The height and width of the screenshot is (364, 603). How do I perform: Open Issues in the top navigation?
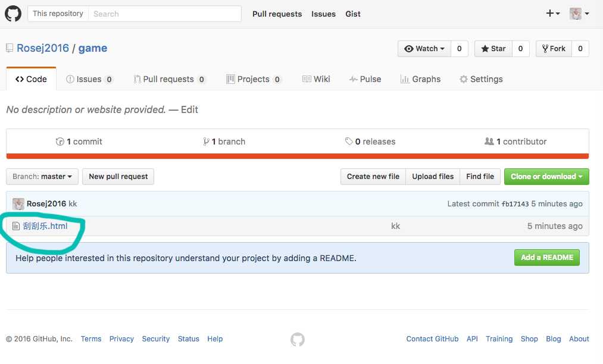coord(323,14)
